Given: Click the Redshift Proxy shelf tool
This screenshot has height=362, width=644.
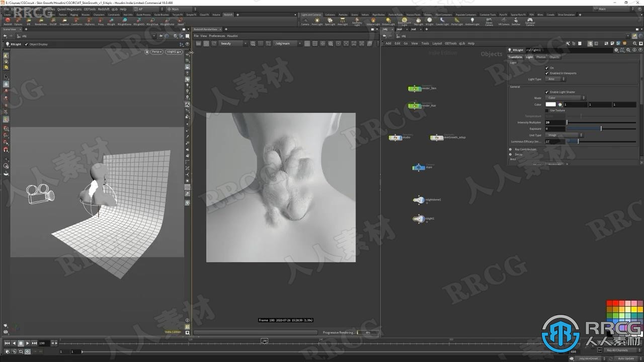Looking at the screenshot, I should click(x=101, y=22).
